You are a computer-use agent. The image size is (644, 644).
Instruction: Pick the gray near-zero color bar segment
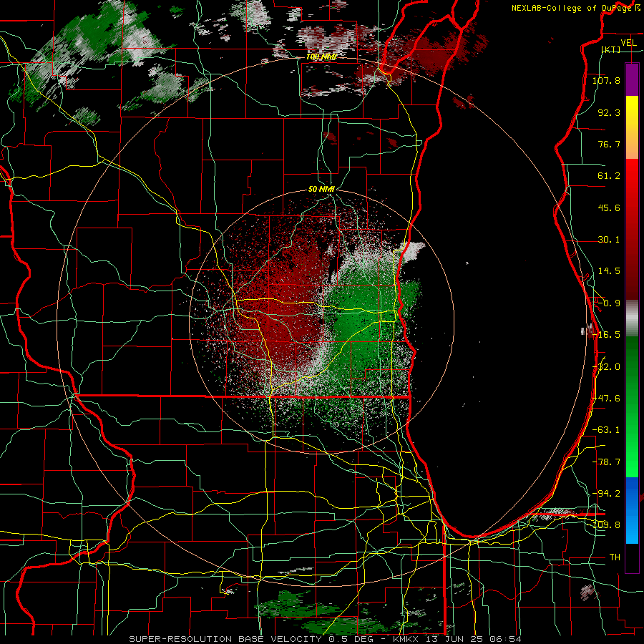[632, 318]
